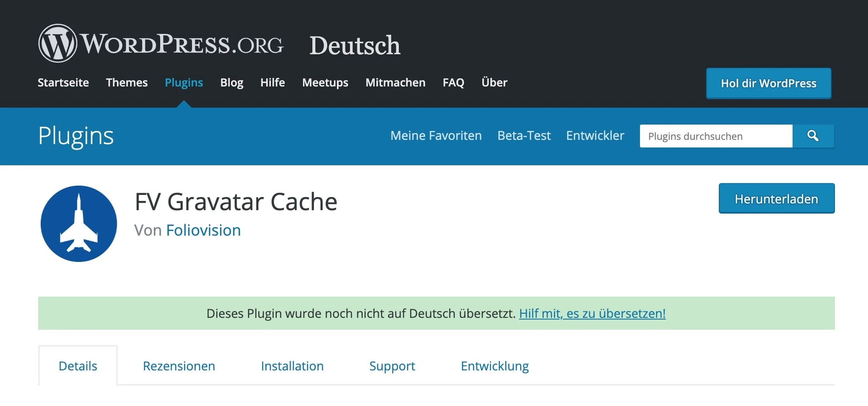Screen dimensions: 868x406
Task: Open the FAQ page
Action: [x=453, y=83]
